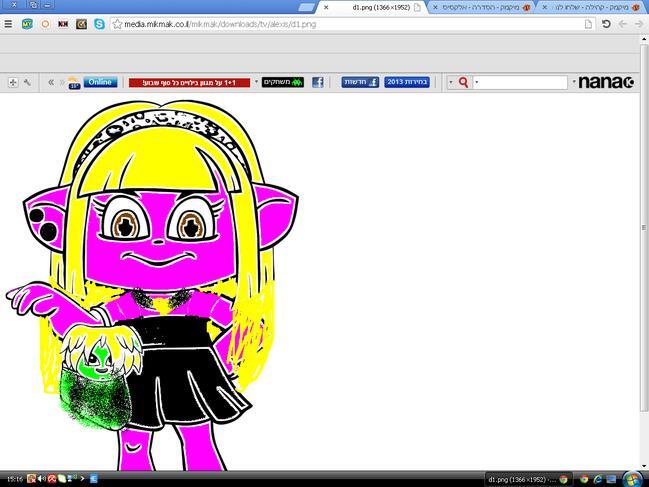649x487 pixels.
Task: Reload the page
Action: point(606,24)
